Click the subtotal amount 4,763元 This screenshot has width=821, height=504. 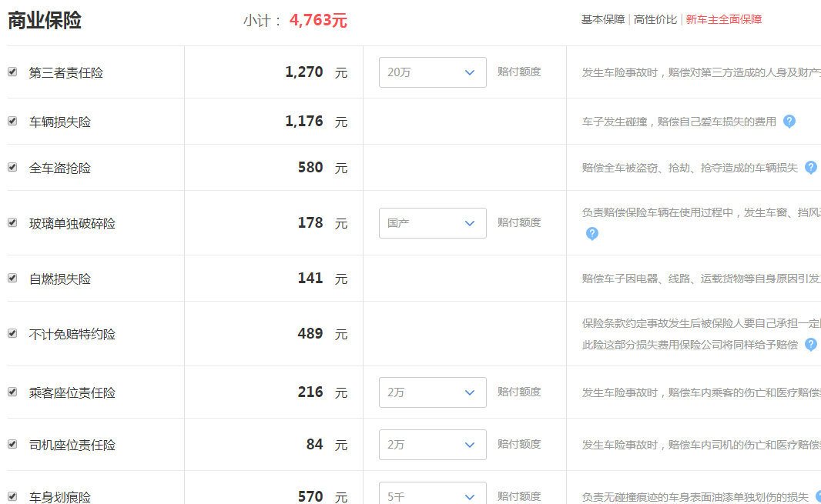coord(318,21)
